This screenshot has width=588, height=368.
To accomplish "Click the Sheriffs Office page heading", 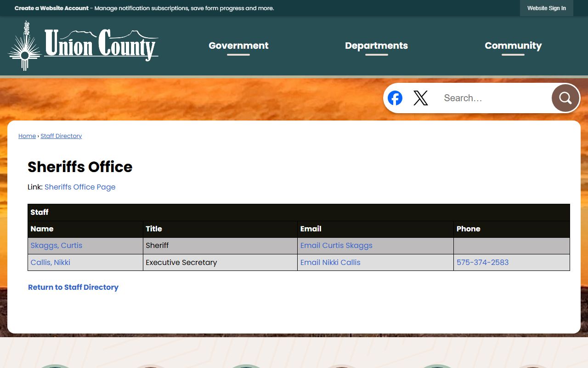I will click(x=80, y=167).
